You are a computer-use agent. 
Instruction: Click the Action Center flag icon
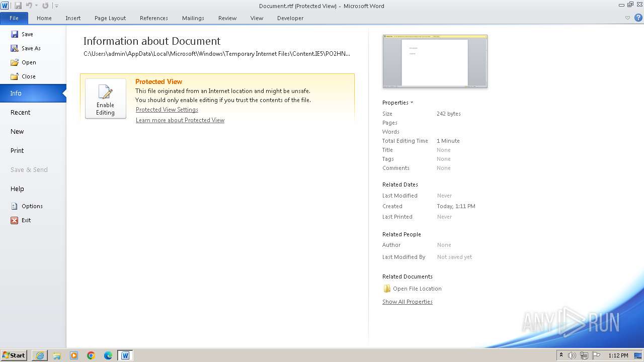point(596,355)
